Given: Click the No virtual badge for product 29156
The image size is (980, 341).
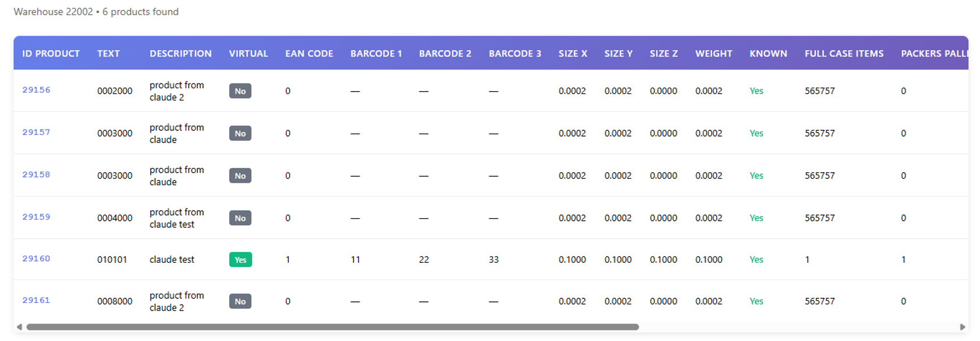Looking at the screenshot, I should pos(240,91).
